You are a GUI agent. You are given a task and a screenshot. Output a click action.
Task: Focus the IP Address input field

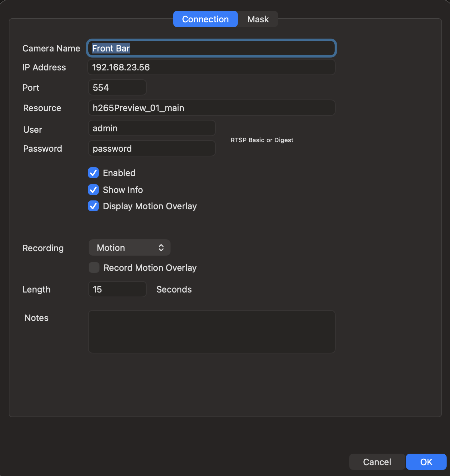(211, 67)
